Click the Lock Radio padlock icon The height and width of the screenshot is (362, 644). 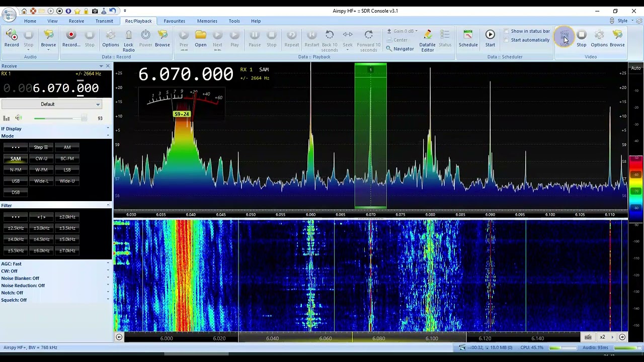(128, 40)
